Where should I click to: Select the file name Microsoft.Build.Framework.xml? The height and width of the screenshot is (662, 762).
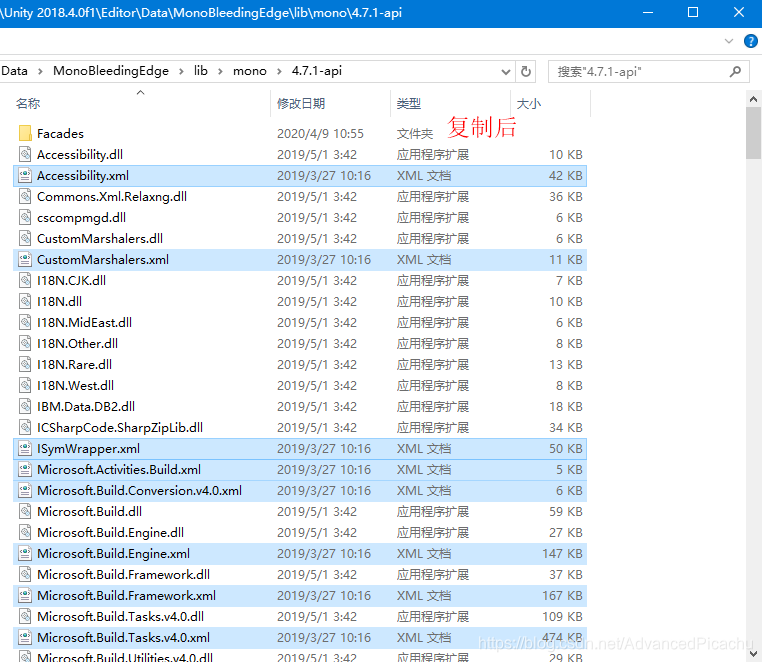coord(126,595)
